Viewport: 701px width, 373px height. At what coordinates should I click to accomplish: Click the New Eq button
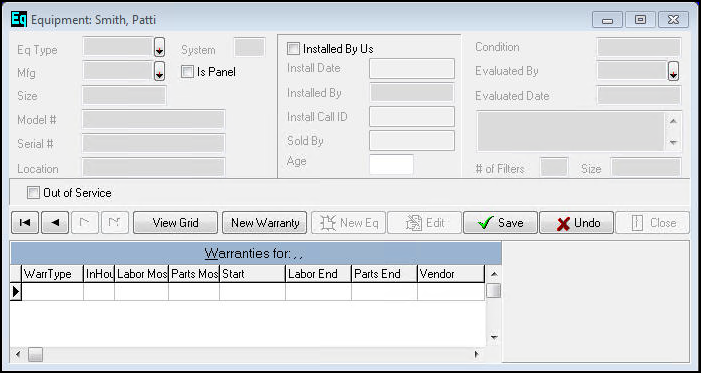click(x=348, y=223)
